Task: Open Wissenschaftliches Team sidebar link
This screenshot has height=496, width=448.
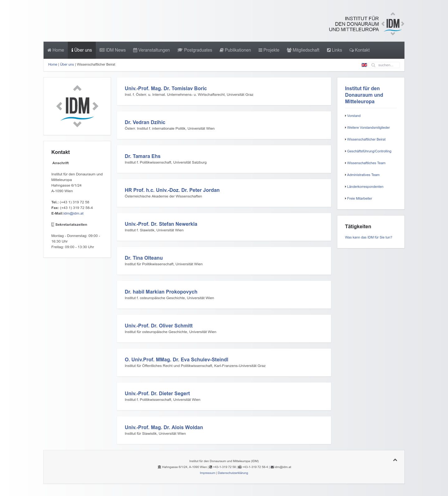Action: tap(366, 163)
